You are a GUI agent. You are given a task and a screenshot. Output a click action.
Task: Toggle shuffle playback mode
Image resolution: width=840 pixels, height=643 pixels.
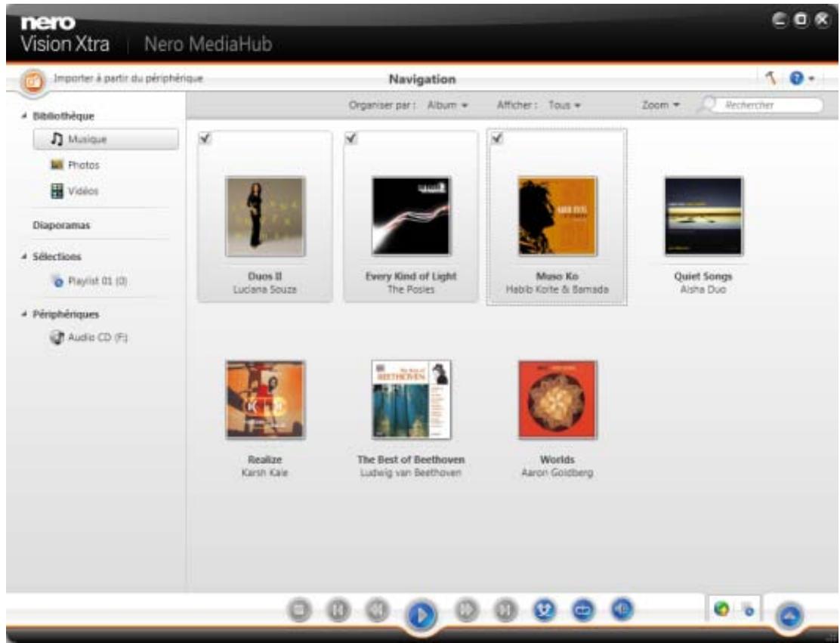(x=545, y=611)
